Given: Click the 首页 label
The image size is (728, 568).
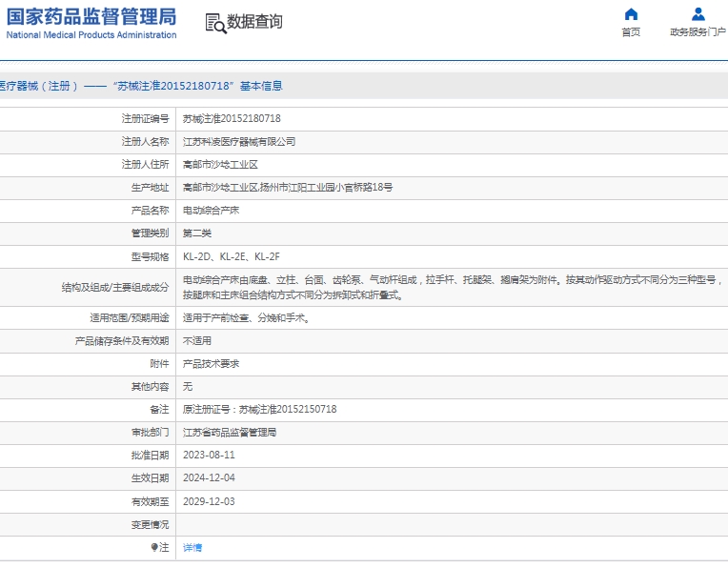Looking at the screenshot, I should (x=631, y=32).
